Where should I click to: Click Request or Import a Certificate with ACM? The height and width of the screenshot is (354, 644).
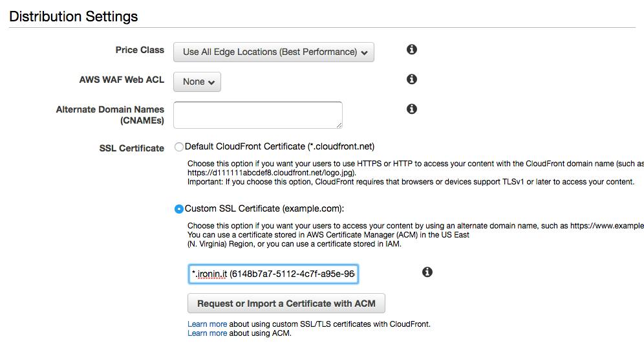(286, 304)
